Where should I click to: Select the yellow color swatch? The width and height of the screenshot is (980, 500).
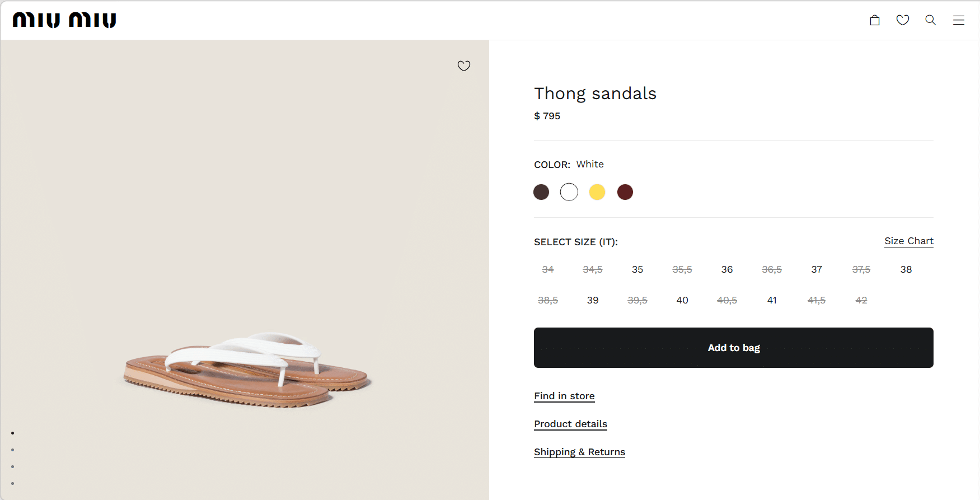(x=597, y=192)
